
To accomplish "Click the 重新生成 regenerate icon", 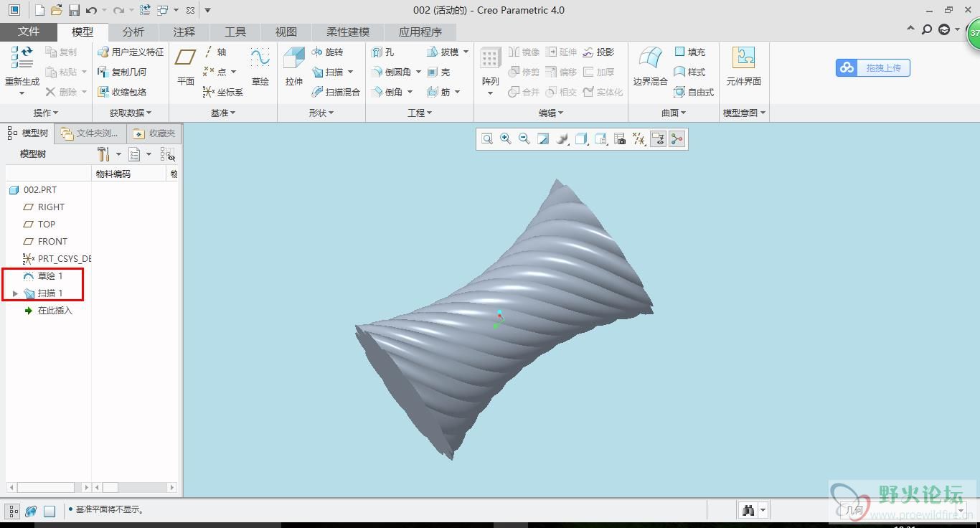I will click(x=22, y=58).
